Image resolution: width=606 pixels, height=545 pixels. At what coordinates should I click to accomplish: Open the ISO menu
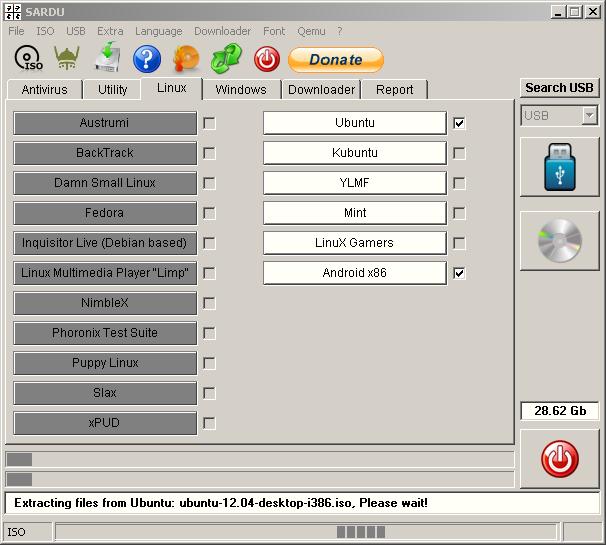click(45, 31)
